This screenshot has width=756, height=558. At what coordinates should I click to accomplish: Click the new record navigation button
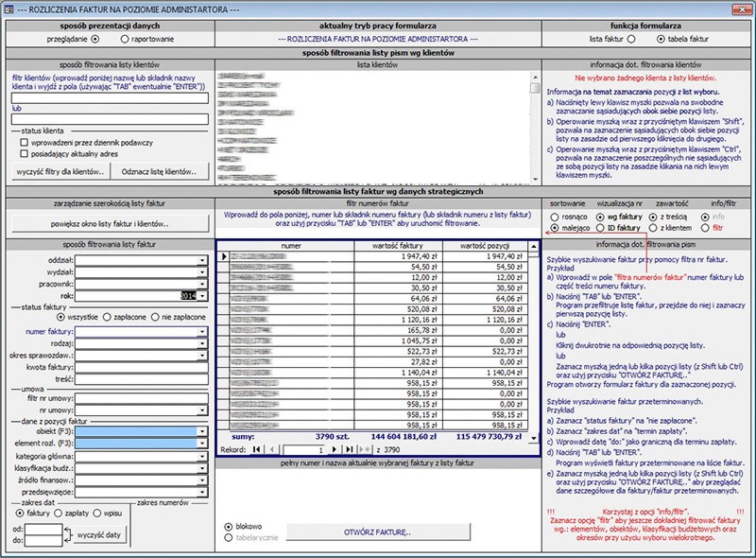pyautogui.click(x=365, y=449)
